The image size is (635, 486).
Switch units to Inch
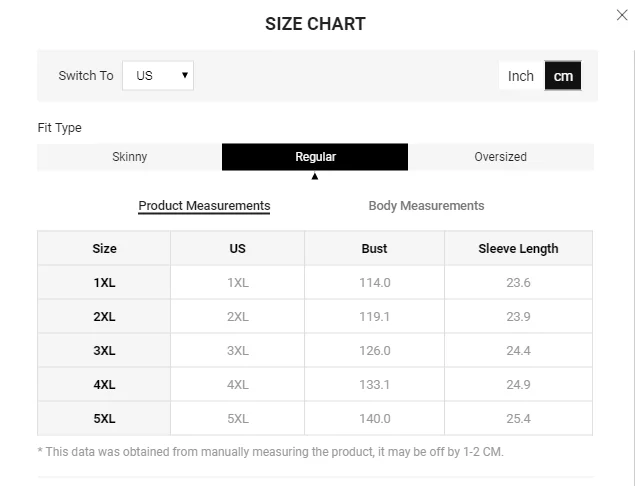pyautogui.click(x=521, y=76)
